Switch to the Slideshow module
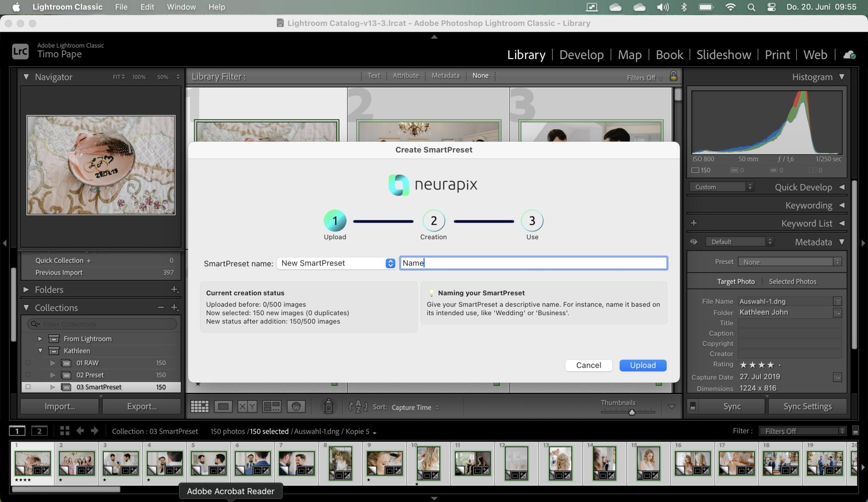The height and width of the screenshot is (502, 868). pos(724,55)
